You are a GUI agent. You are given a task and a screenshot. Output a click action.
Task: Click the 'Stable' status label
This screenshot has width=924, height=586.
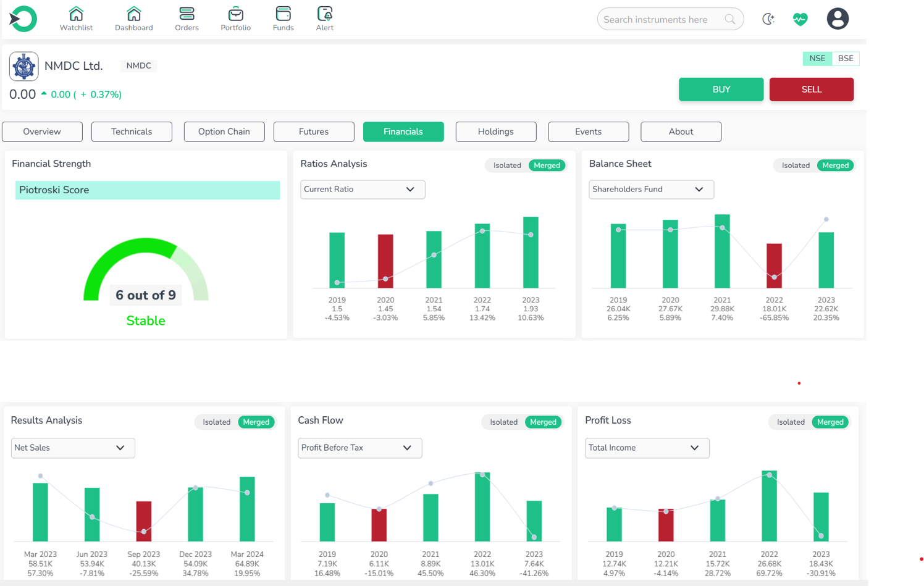click(x=146, y=321)
